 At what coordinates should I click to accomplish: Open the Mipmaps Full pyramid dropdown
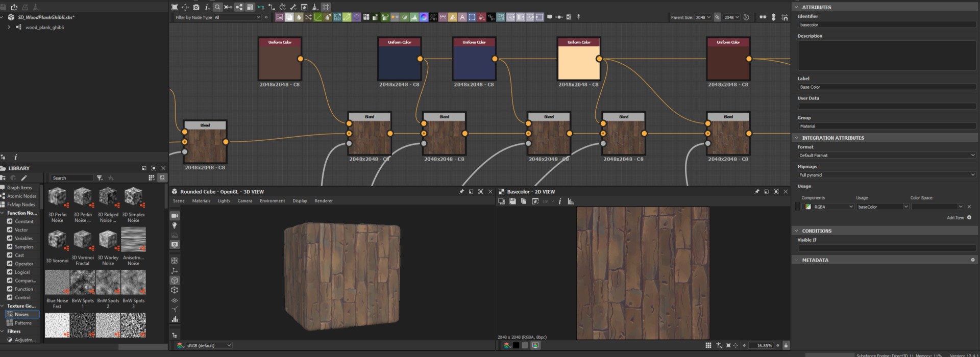pos(887,175)
